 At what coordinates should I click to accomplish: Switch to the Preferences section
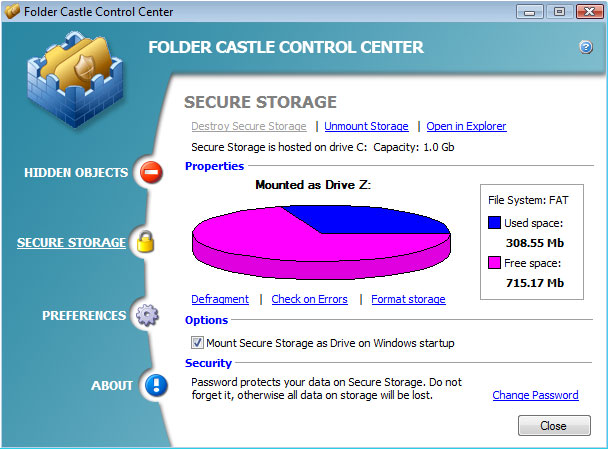84,316
